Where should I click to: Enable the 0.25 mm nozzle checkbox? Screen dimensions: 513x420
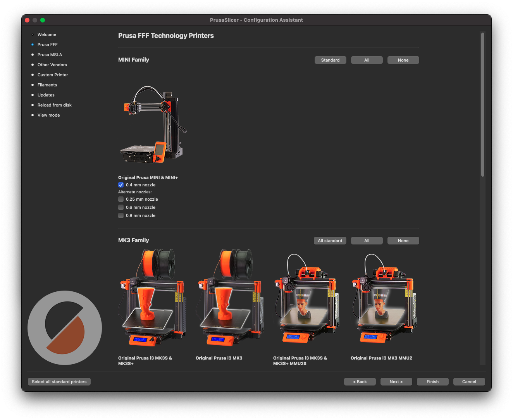tap(121, 199)
